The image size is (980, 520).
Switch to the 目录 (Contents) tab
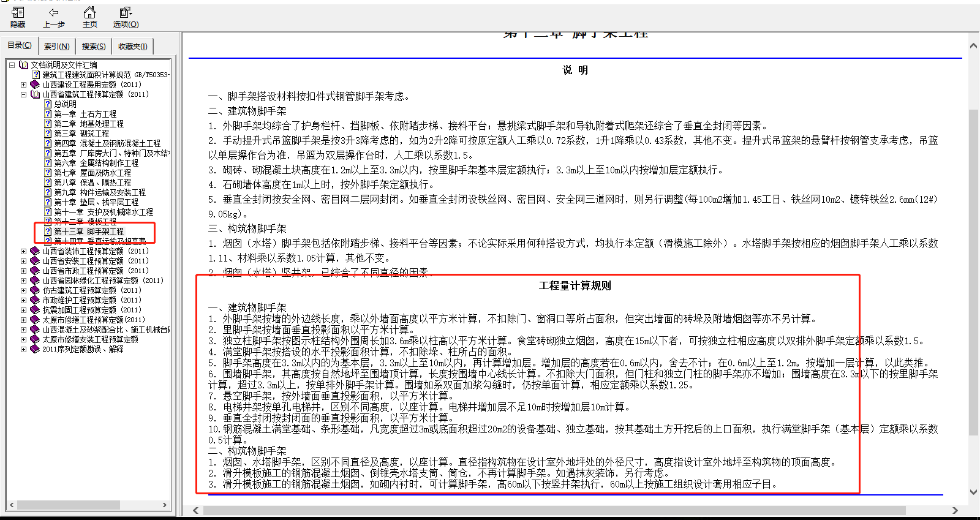click(20, 45)
